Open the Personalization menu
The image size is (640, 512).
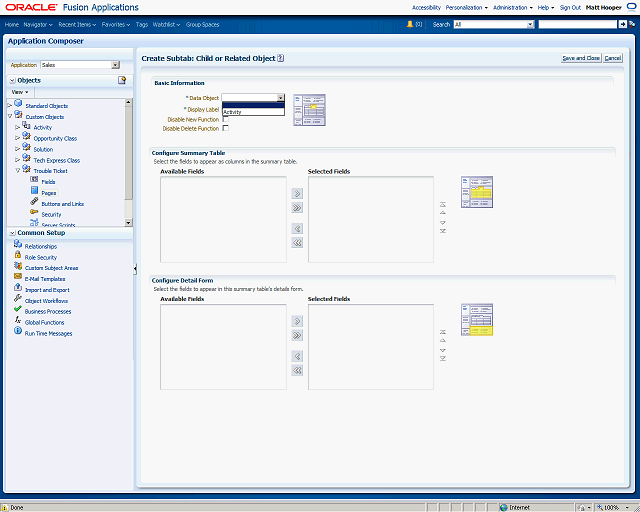point(467,7)
